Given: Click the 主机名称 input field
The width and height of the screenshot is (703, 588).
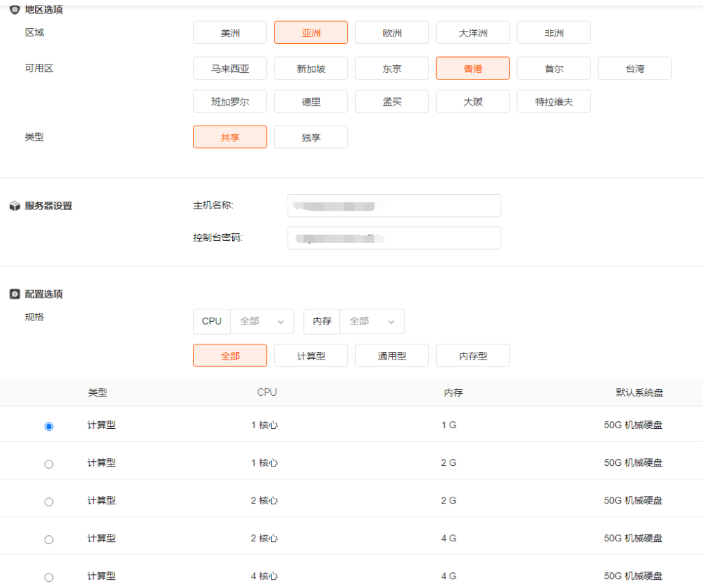Looking at the screenshot, I should pos(394,206).
